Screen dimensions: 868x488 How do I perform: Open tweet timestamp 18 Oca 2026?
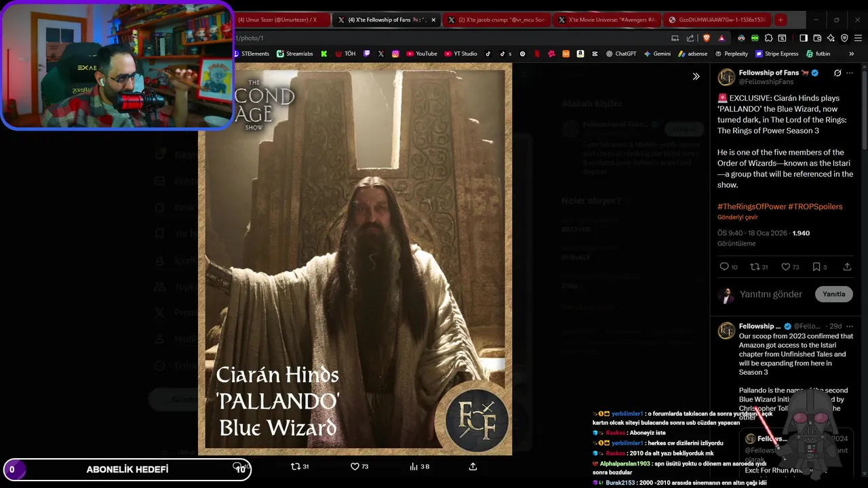pos(752,233)
